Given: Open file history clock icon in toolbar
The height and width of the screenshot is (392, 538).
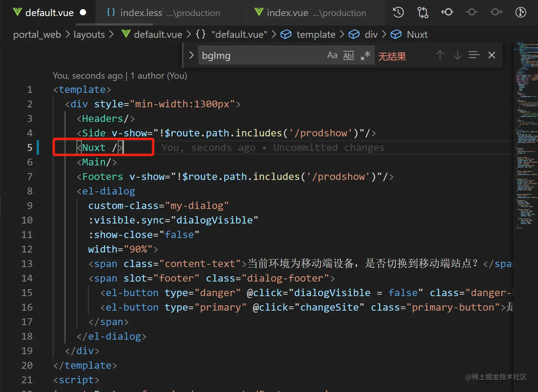Looking at the screenshot, I should (398, 13).
